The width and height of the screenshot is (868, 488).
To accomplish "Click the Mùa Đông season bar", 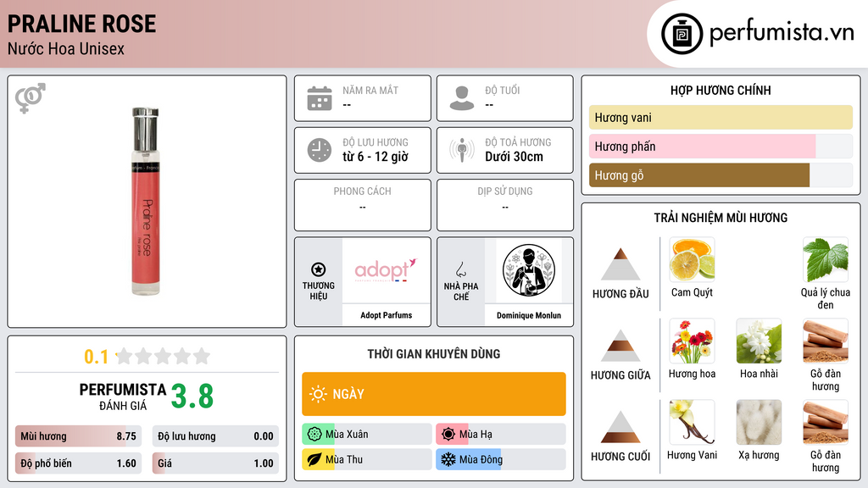I will pyautogui.click(x=501, y=459).
